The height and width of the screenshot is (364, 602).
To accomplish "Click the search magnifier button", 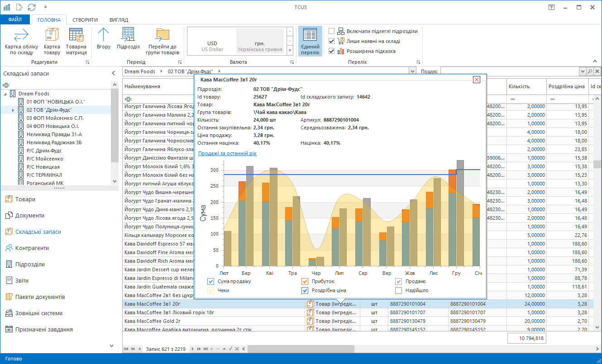I will [x=590, y=71].
